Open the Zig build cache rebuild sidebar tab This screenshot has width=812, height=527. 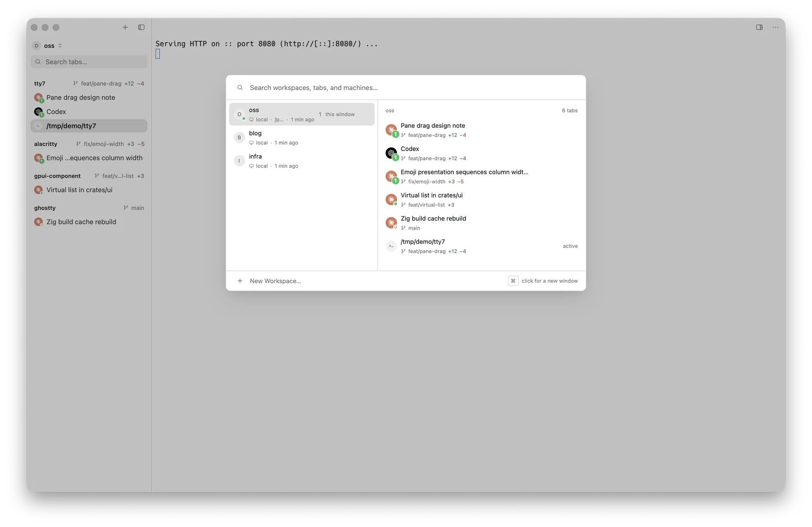tap(89, 222)
